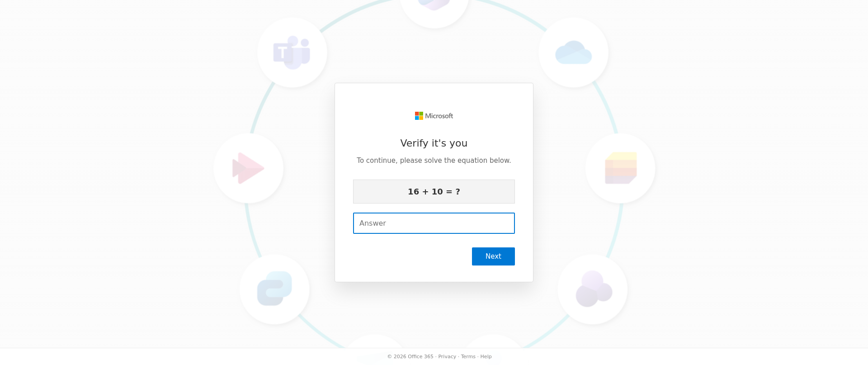This screenshot has height=365, width=868.
Task: Focus the Answer input field
Action: click(434, 223)
